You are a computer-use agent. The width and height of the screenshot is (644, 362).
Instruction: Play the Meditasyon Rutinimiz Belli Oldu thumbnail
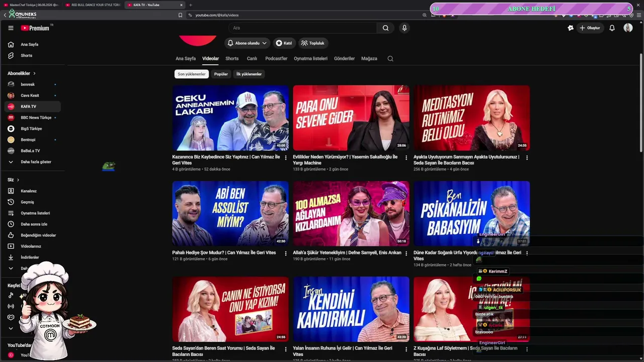click(472, 118)
